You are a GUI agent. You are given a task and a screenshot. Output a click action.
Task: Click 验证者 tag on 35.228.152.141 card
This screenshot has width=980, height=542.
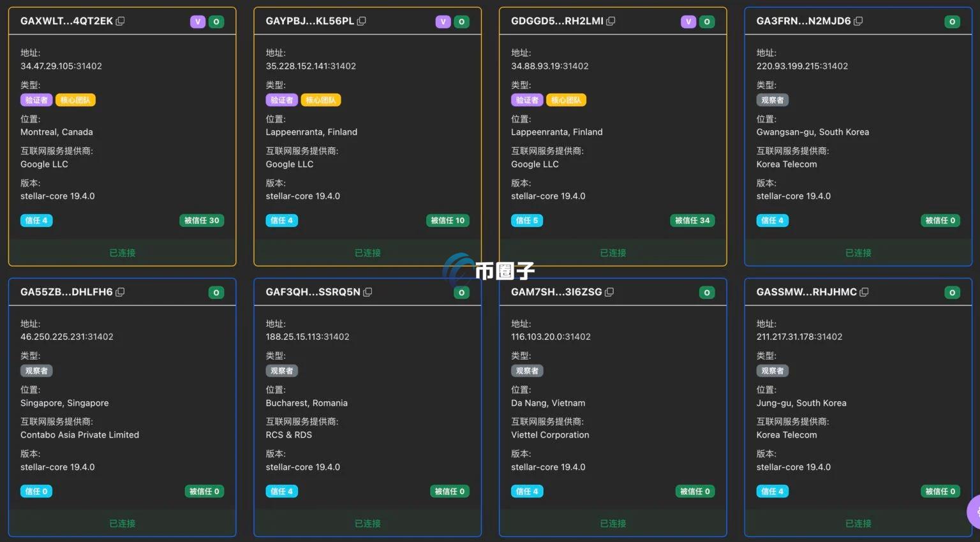pyautogui.click(x=282, y=100)
